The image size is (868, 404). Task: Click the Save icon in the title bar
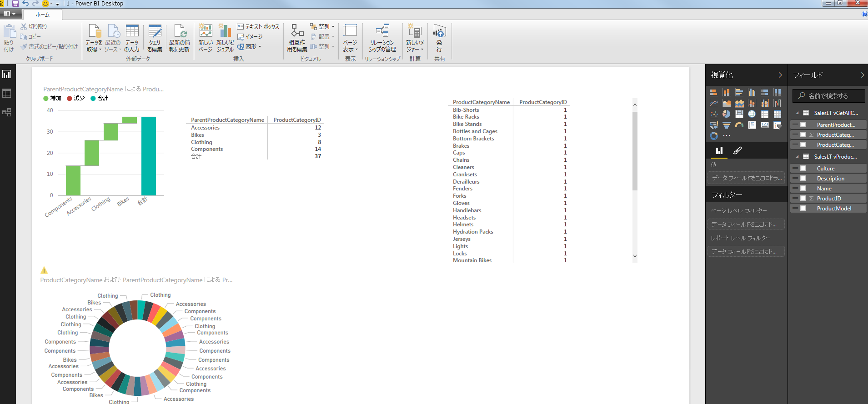15,4
